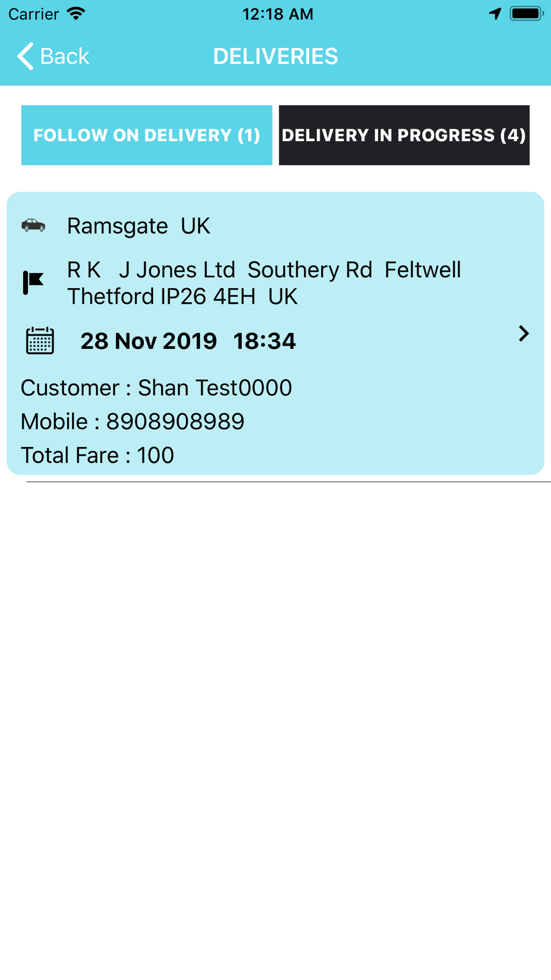The width and height of the screenshot is (551, 980).
Task: Tap customer name Shan Test0000
Action: click(x=214, y=388)
